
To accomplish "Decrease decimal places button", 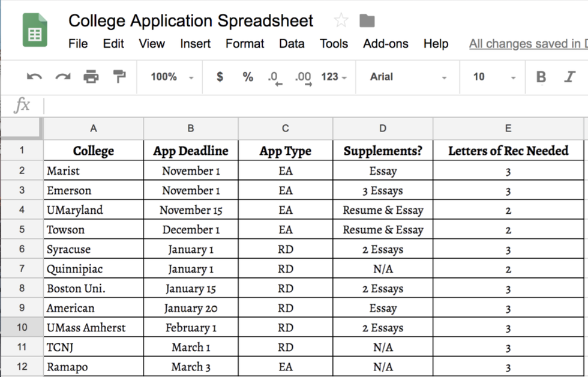I will [274, 77].
